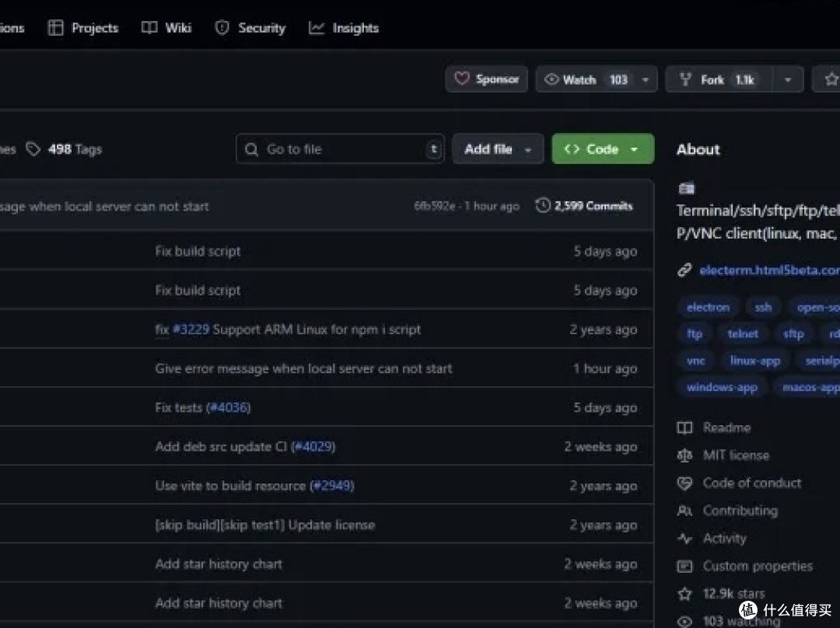Open the Add file dropdown
The width and height of the screenshot is (840, 628).
pos(498,148)
